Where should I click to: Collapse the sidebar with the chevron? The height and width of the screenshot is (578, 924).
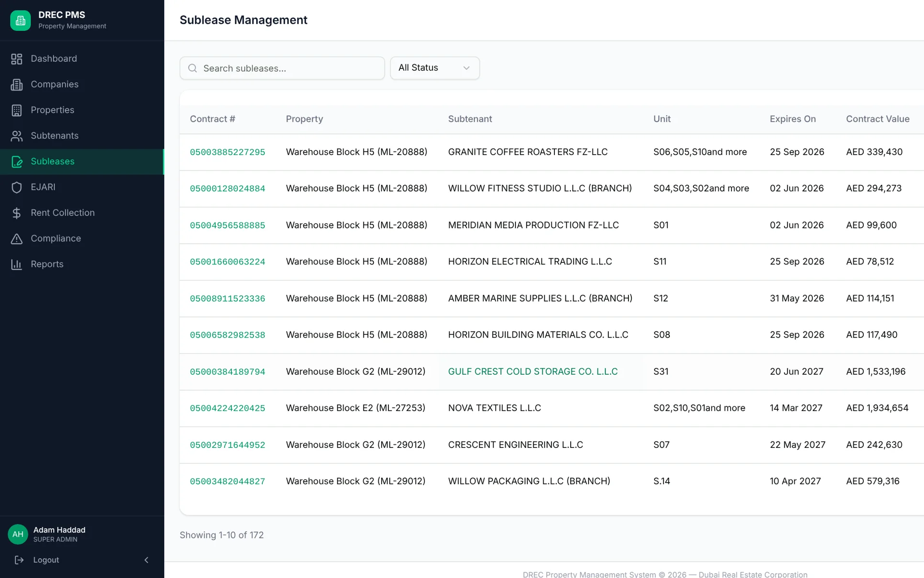(146, 560)
